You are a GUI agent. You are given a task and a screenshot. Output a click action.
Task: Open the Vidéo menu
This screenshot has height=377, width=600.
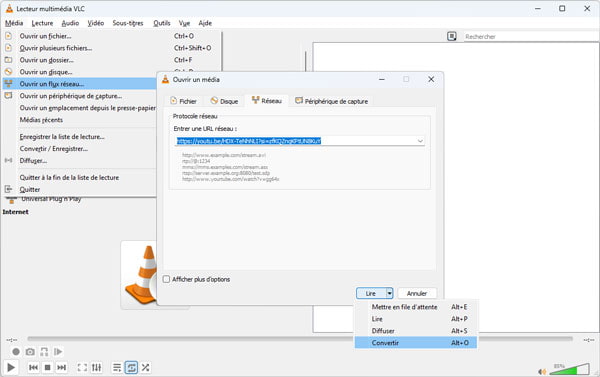(96, 23)
